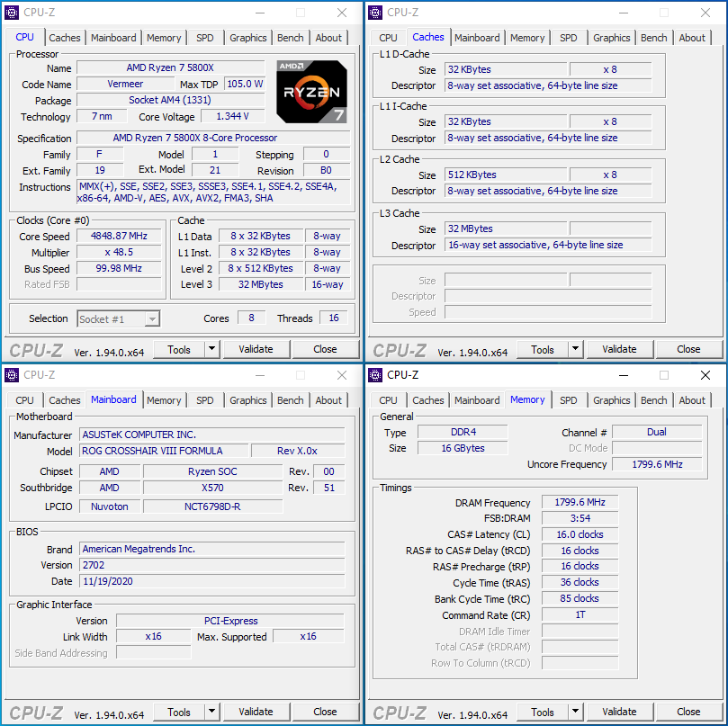Click Tools button in Mainboard window
The image size is (728, 726).
[x=179, y=711]
